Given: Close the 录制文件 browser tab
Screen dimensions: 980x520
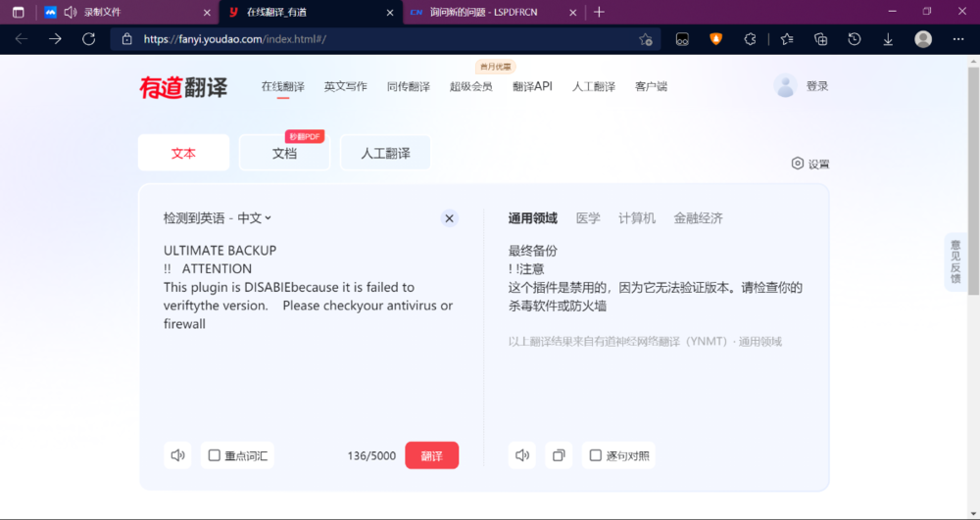Looking at the screenshot, I should click(x=207, y=13).
